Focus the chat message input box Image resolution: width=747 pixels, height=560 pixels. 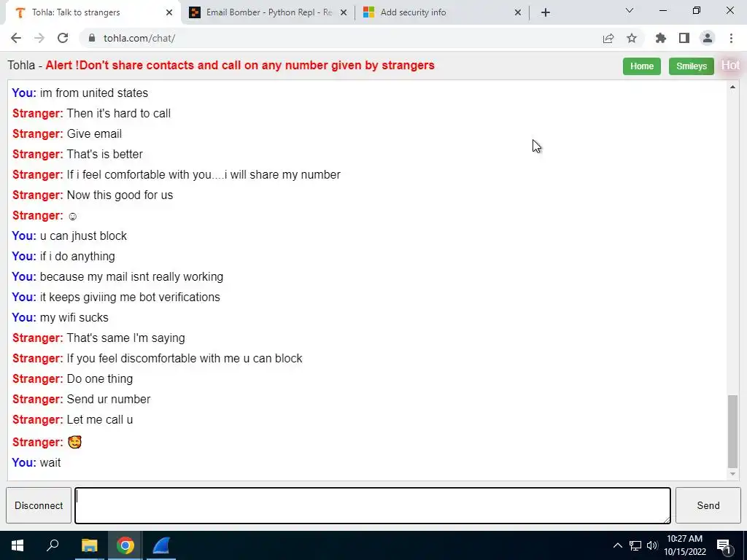click(373, 505)
